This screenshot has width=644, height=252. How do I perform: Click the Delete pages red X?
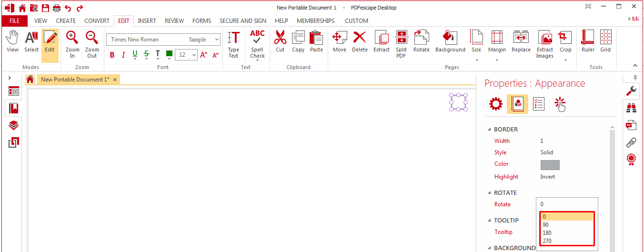click(360, 41)
